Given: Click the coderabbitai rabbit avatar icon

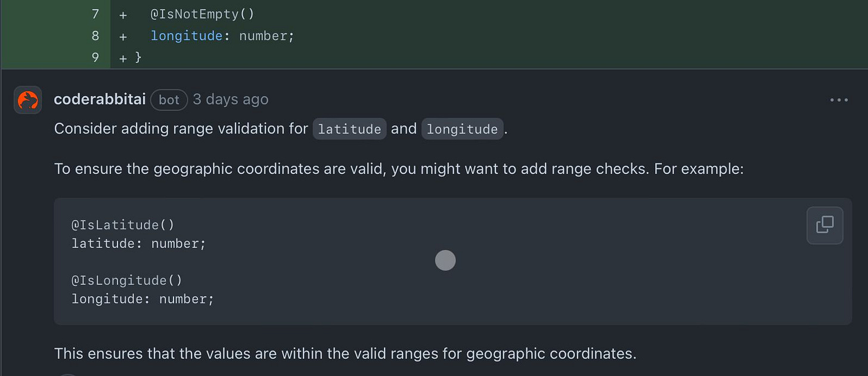Looking at the screenshot, I should 28,100.
